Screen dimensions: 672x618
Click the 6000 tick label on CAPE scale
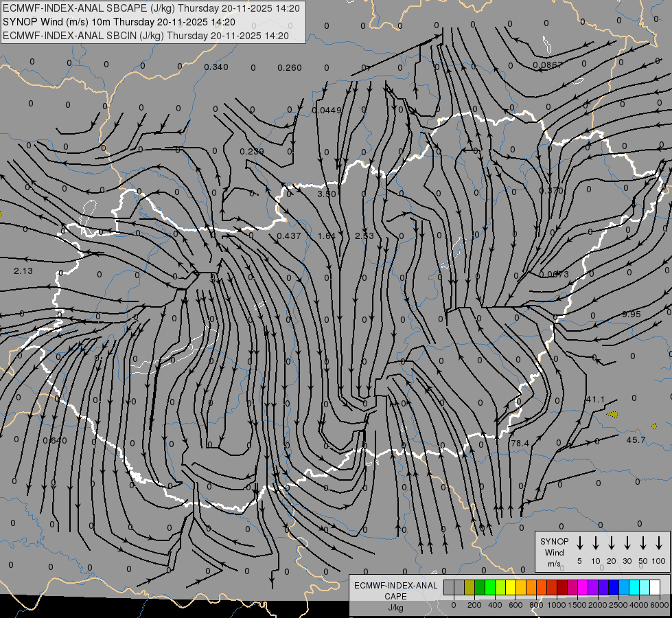click(x=660, y=605)
